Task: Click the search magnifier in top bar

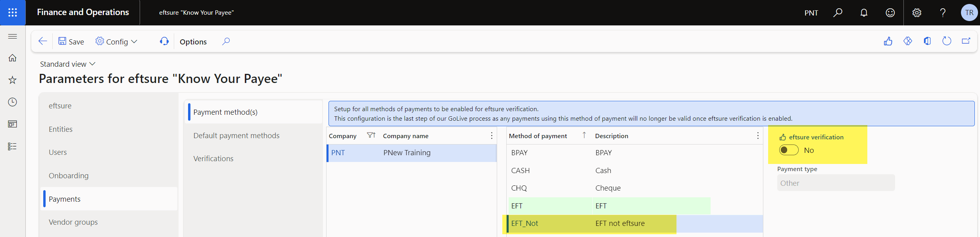Action: coord(838,13)
